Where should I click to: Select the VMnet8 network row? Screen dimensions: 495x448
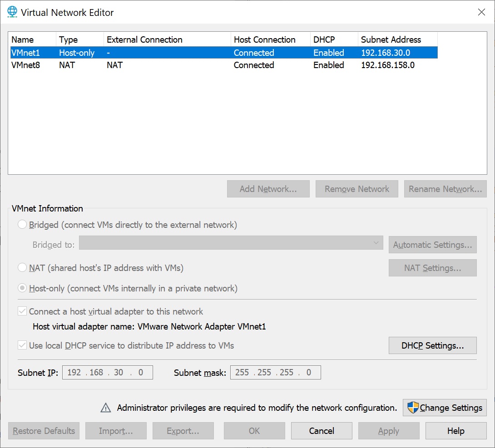click(x=224, y=65)
